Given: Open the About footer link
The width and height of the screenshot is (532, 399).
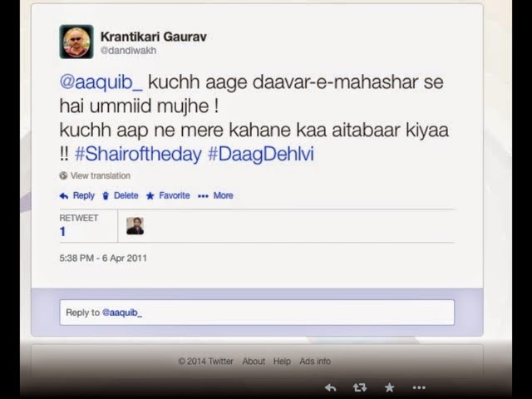Looking at the screenshot, I should (254, 362).
